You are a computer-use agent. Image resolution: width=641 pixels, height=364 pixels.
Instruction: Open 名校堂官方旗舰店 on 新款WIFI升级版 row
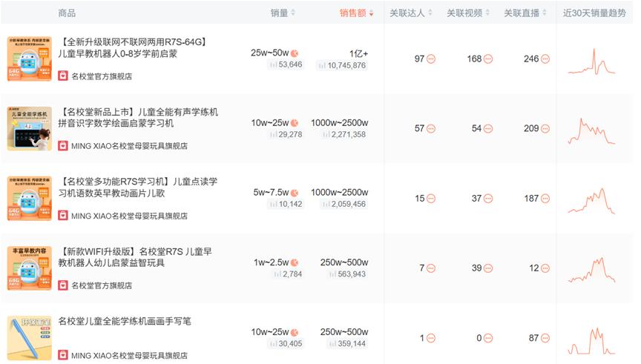pyautogui.click(x=102, y=285)
